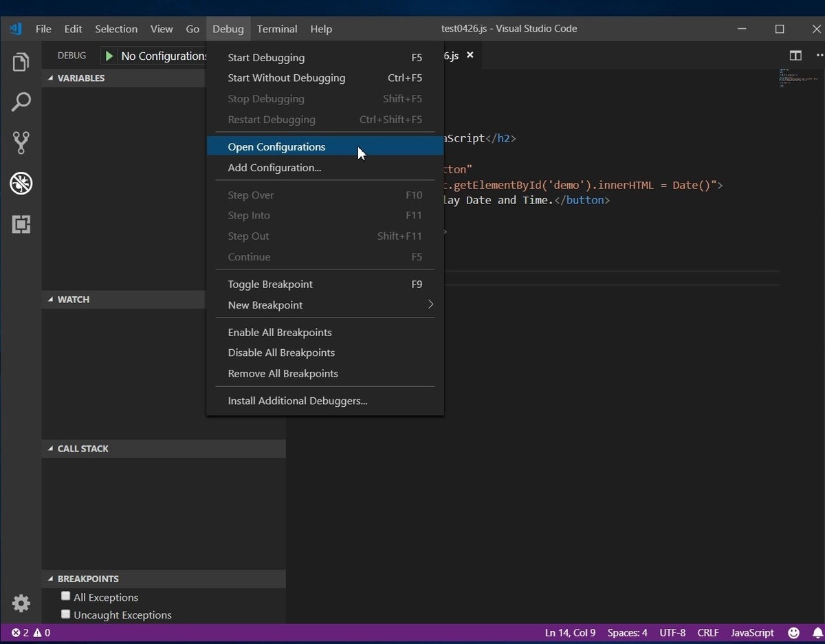The width and height of the screenshot is (825, 644).
Task: Click the VS Code logo in the title bar
Action: [x=16, y=29]
